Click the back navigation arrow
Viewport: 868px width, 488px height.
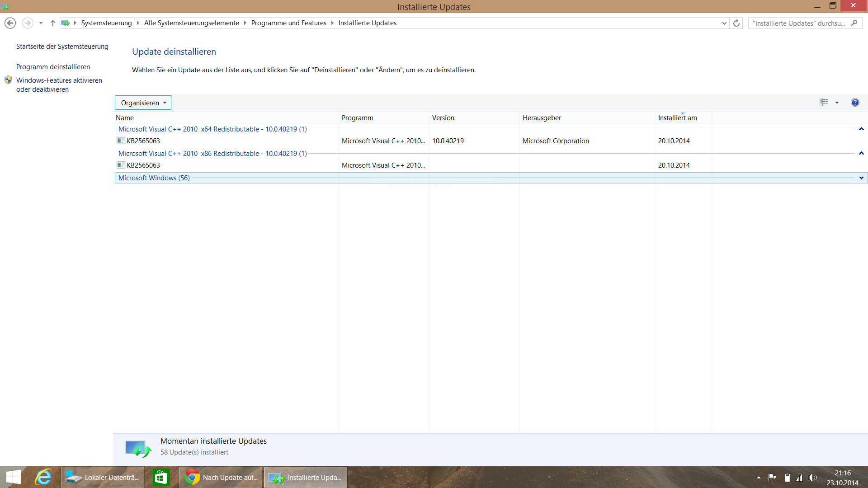click(10, 23)
